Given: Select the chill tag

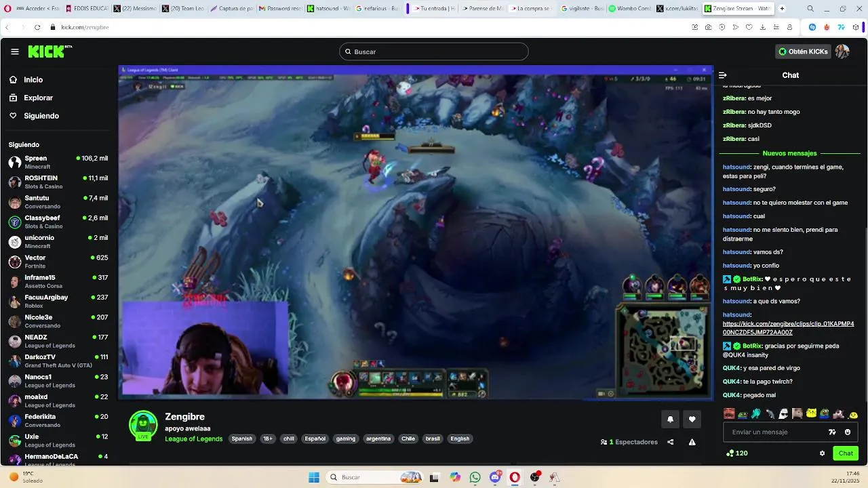Looking at the screenshot, I should 289,439.
